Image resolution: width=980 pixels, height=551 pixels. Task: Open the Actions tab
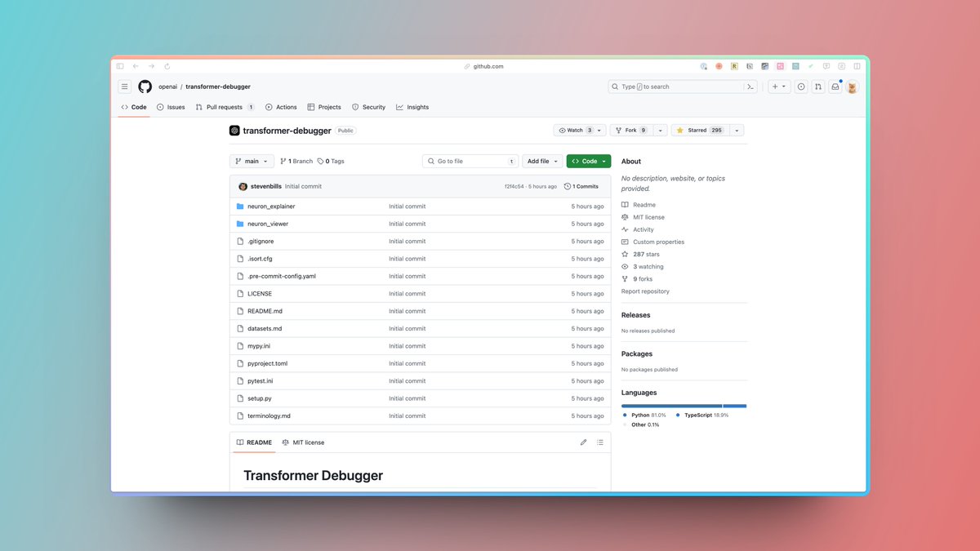coord(281,107)
